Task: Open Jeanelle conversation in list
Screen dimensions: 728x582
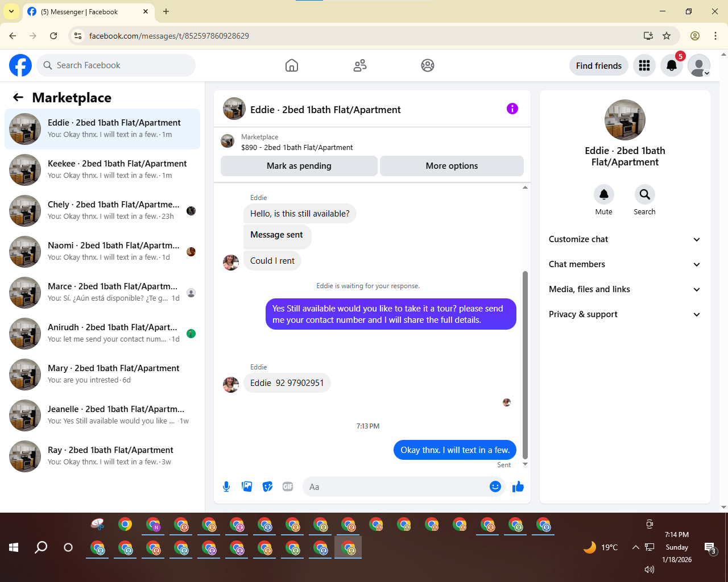Action: tap(102, 415)
